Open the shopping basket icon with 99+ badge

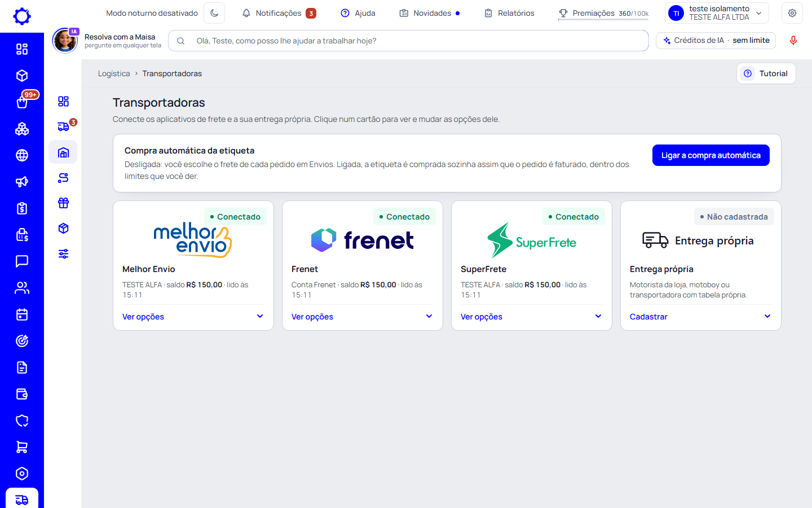[22, 102]
